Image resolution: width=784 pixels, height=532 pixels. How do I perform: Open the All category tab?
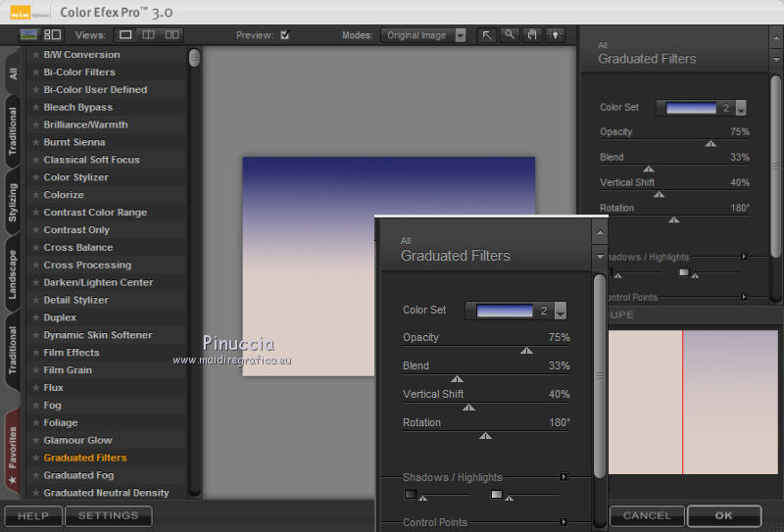[x=13, y=73]
